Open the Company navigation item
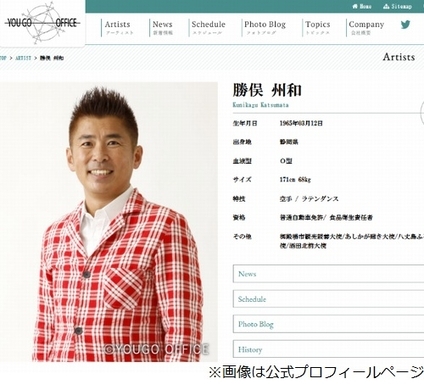The height and width of the screenshot is (390, 424). click(366, 28)
